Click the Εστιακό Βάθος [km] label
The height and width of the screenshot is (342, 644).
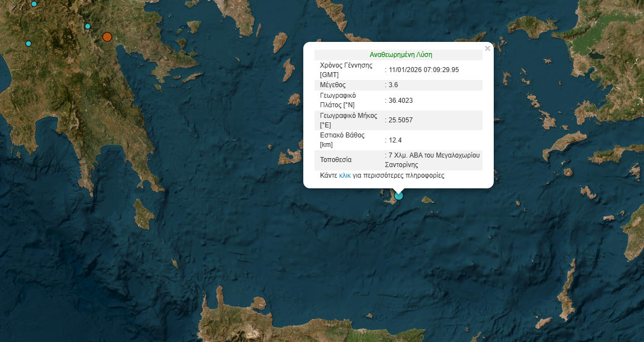pos(342,140)
